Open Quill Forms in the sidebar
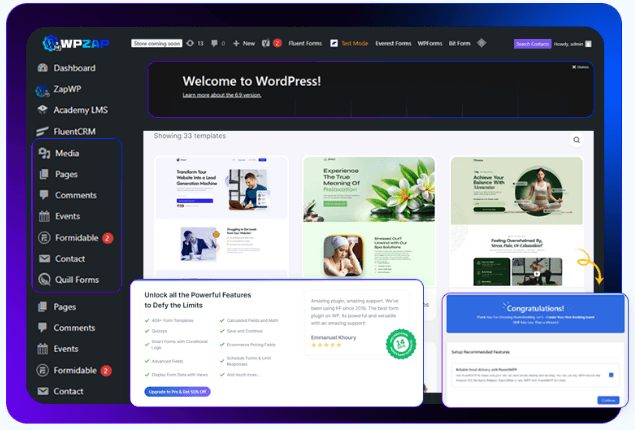Screen dimensions: 635x430 click(76, 280)
